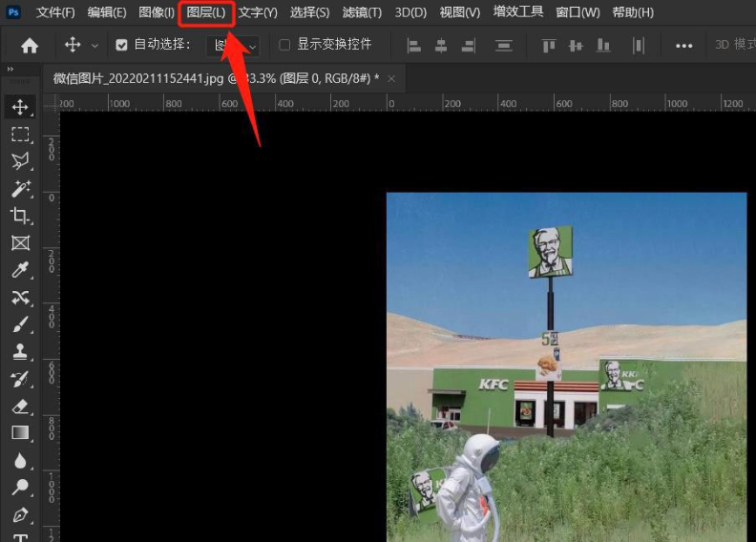756x542 pixels.
Task: Align horizontal centers of layers
Action: coord(441,46)
